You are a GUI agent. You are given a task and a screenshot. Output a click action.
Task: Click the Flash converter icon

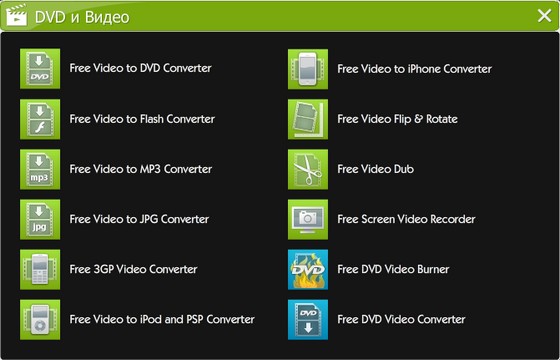40,119
